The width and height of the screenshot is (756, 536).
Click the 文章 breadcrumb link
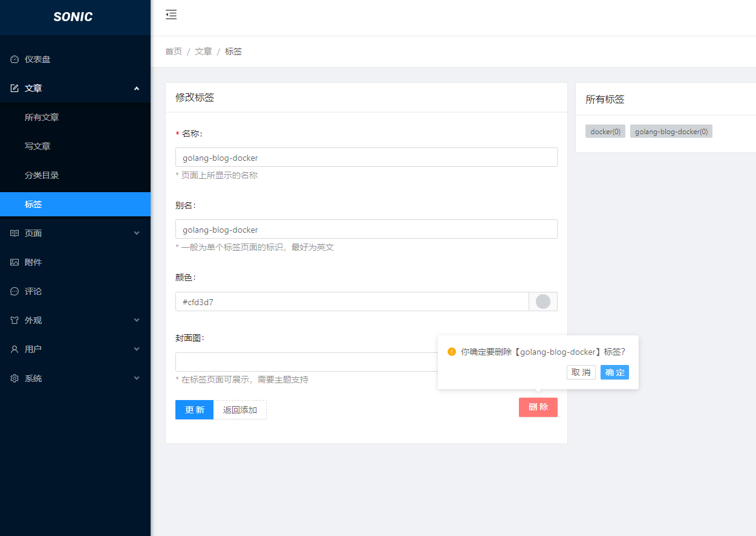[x=203, y=51]
